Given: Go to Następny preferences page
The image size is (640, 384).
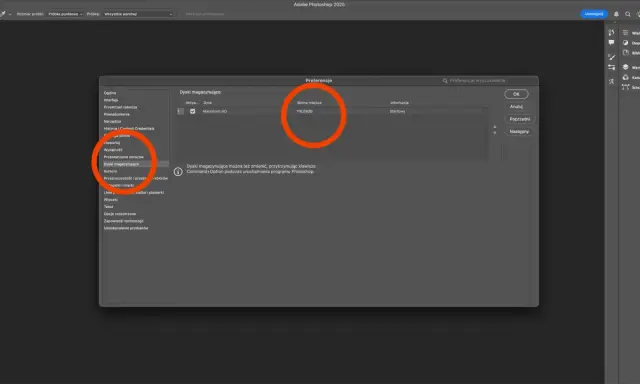Looking at the screenshot, I should [x=519, y=132].
